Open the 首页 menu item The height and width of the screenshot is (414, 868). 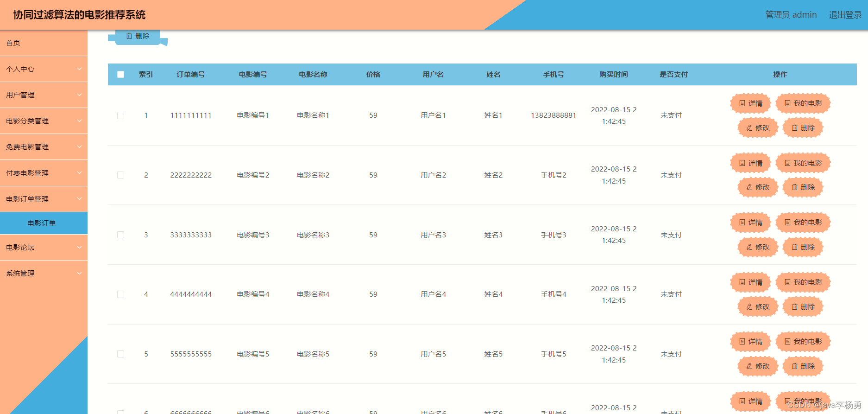44,43
